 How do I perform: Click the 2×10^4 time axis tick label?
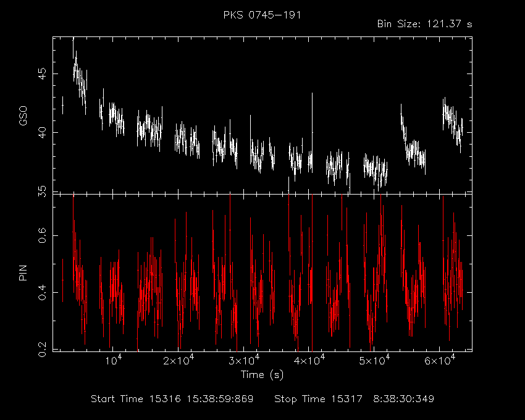click(178, 360)
